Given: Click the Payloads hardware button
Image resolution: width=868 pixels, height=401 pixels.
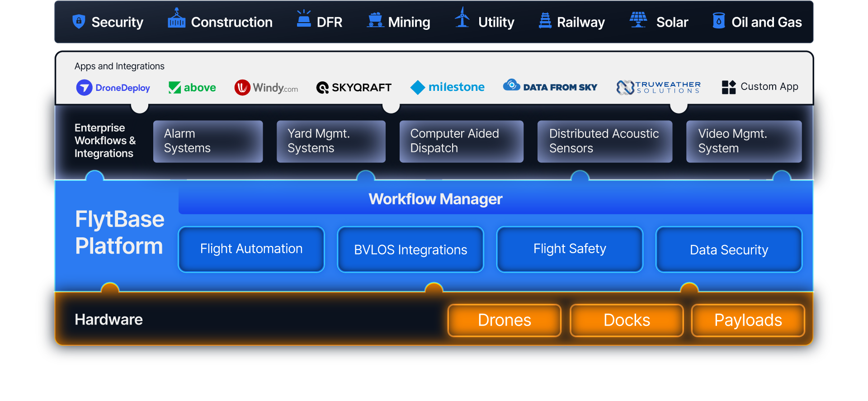Looking at the screenshot, I should point(748,320).
